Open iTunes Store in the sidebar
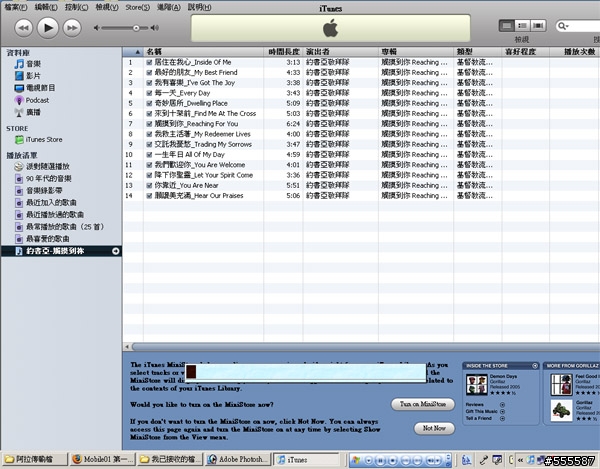 38,140
